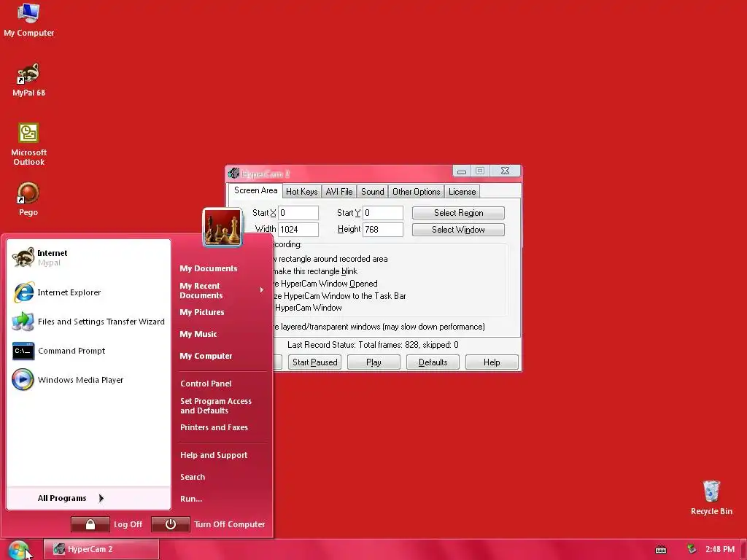Click the keyboard icon in system tray

coord(661,550)
